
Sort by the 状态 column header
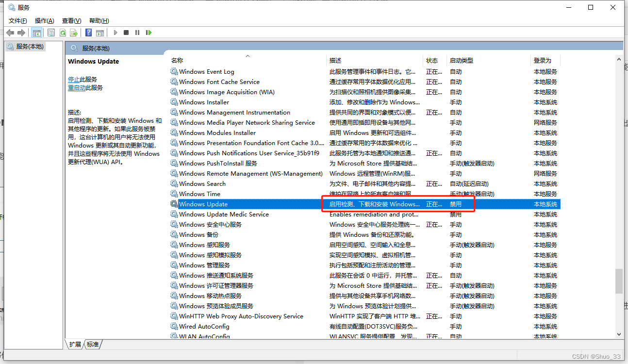click(x=435, y=60)
